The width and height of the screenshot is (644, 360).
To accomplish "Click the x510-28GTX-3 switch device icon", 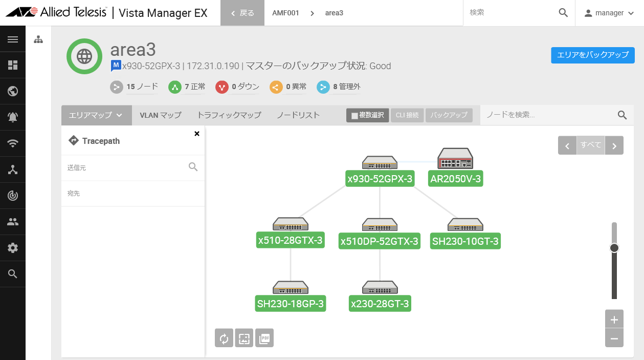I will pyautogui.click(x=291, y=224).
